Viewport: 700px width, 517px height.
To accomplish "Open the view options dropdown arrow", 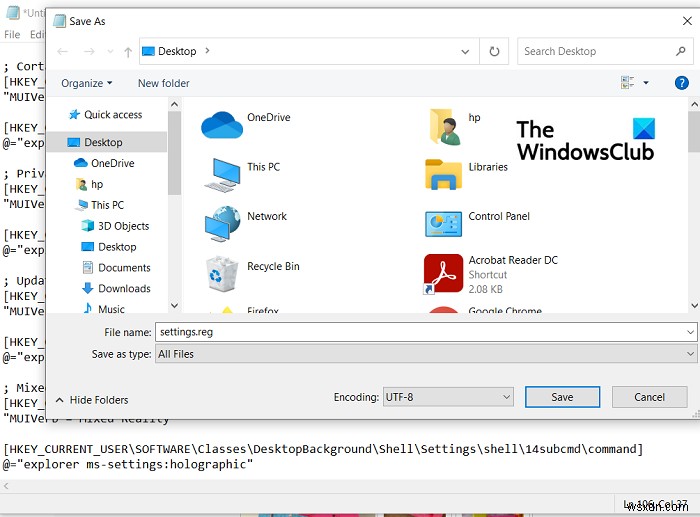I will 646,83.
